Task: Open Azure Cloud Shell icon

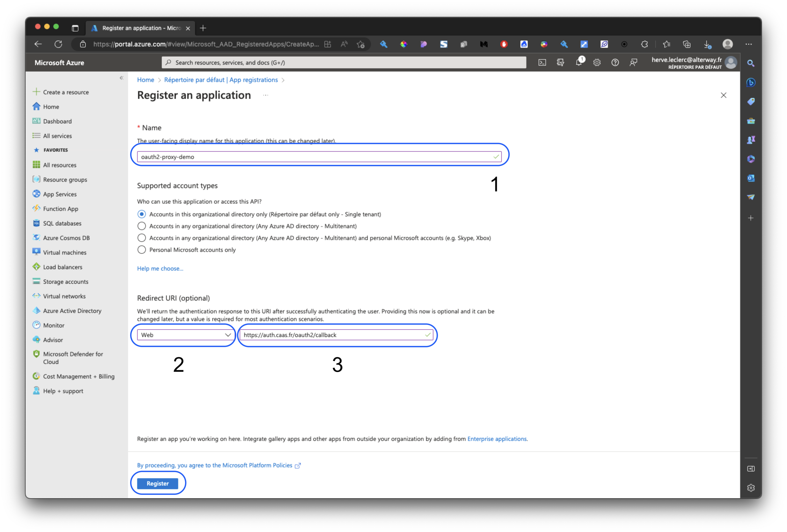Action: coord(542,63)
